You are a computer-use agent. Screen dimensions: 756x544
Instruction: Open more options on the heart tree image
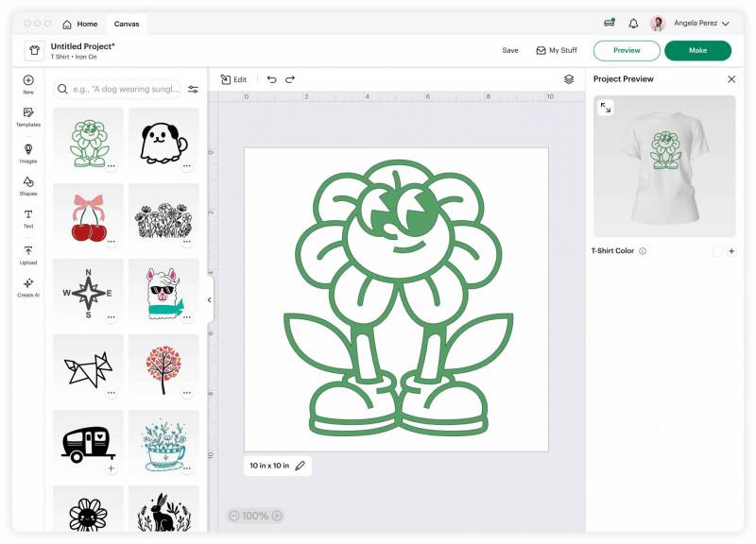tap(187, 393)
